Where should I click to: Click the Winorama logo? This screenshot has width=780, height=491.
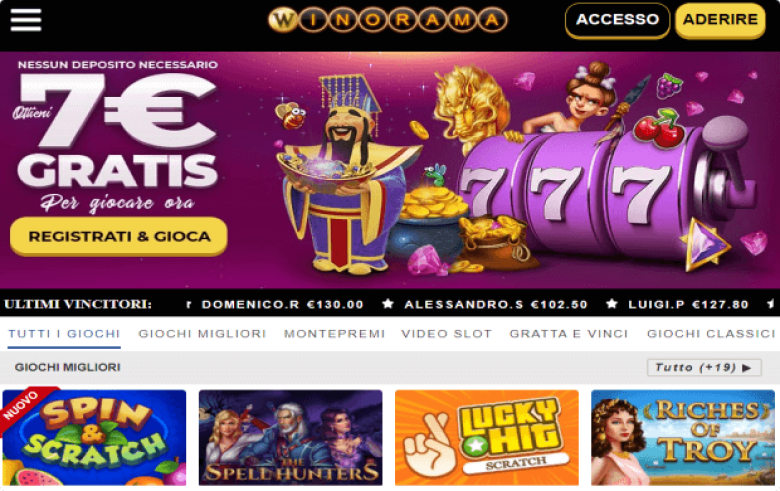point(388,20)
